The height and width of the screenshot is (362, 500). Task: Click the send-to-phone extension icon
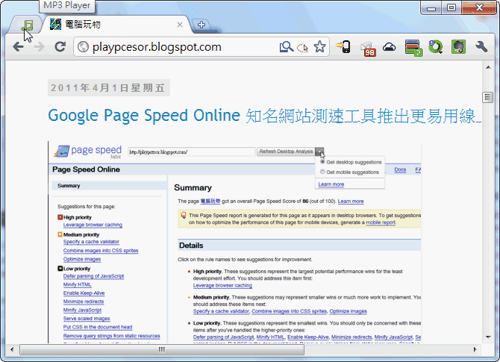click(343, 47)
